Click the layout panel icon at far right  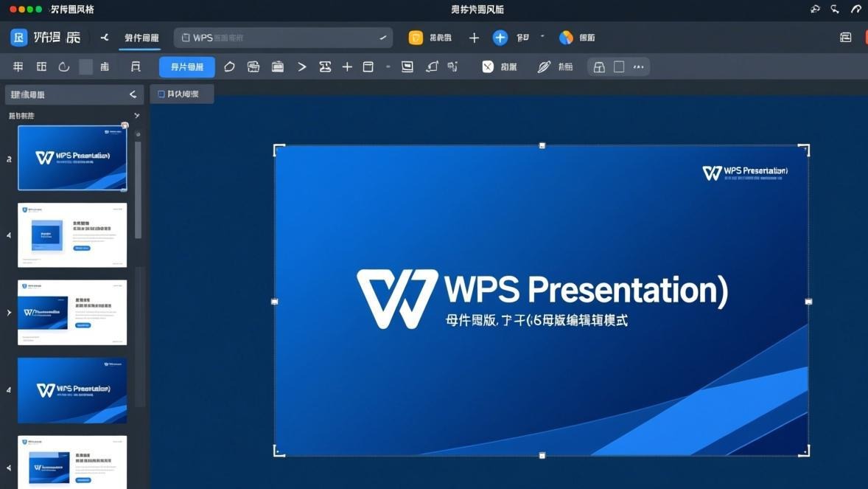845,37
